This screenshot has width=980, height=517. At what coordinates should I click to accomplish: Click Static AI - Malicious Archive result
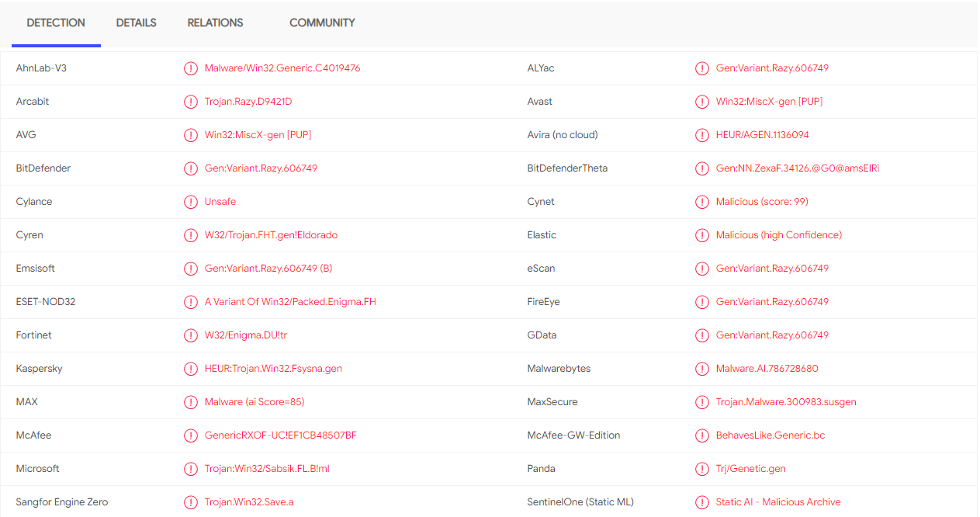(778, 502)
